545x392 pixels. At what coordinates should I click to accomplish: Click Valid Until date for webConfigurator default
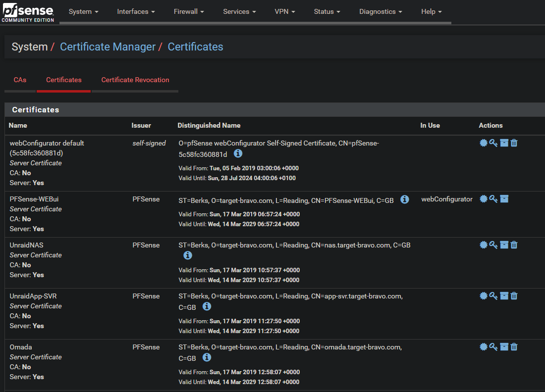pos(252,178)
